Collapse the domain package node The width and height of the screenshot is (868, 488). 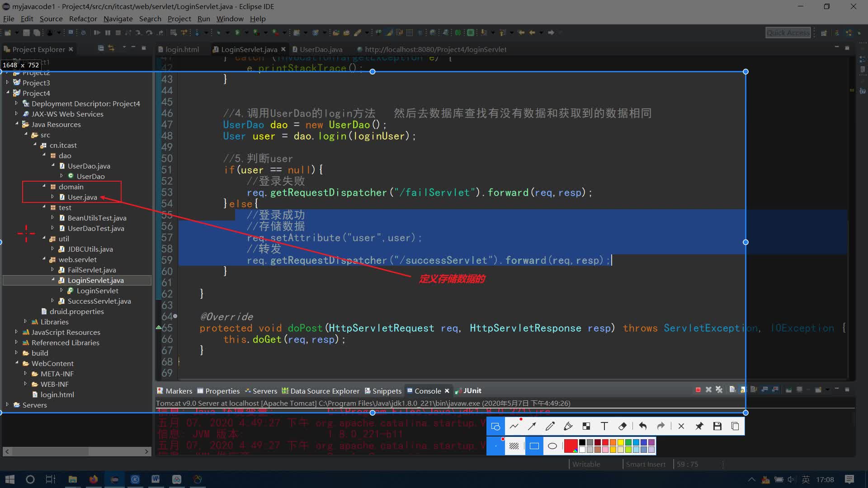coord(44,186)
